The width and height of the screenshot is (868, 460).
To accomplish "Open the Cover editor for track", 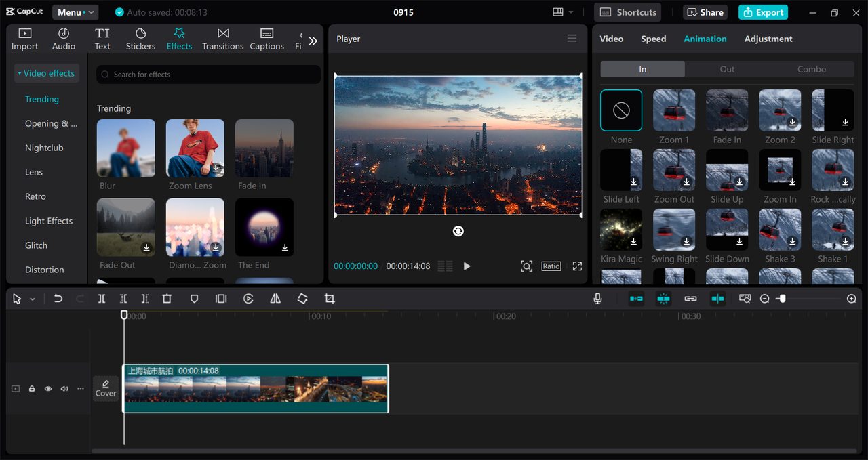I will (x=106, y=388).
